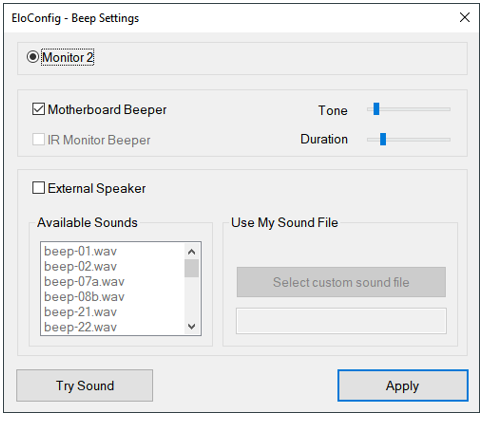The image size is (485, 422).
Task: Click the sound list scroll up arrow
Action: click(x=192, y=252)
